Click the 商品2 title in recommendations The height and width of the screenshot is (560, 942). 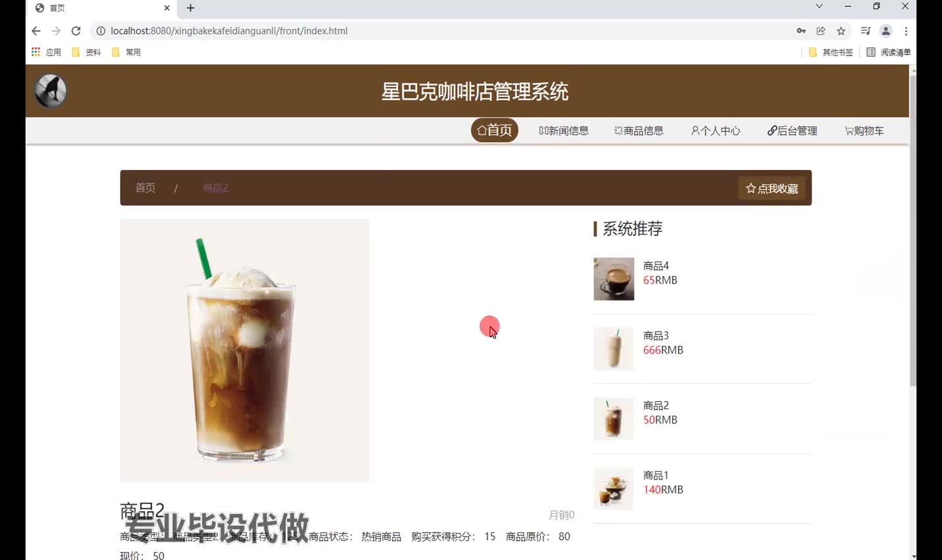[656, 405]
